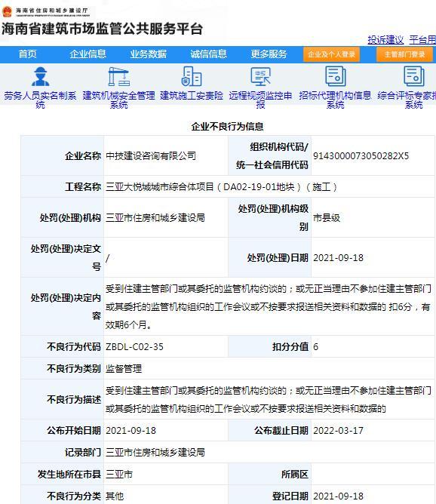Click the 企业名称 label cell
Image resolution: width=436 pixels, height=504 pixels.
tap(63, 156)
